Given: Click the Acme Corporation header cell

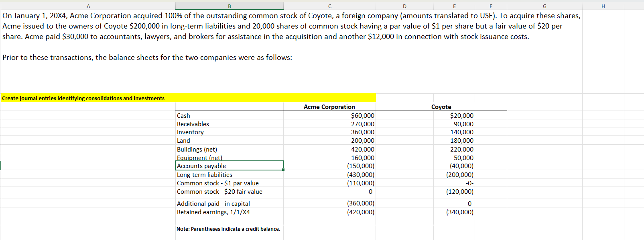Looking at the screenshot, I should pyautogui.click(x=330, y=107).
